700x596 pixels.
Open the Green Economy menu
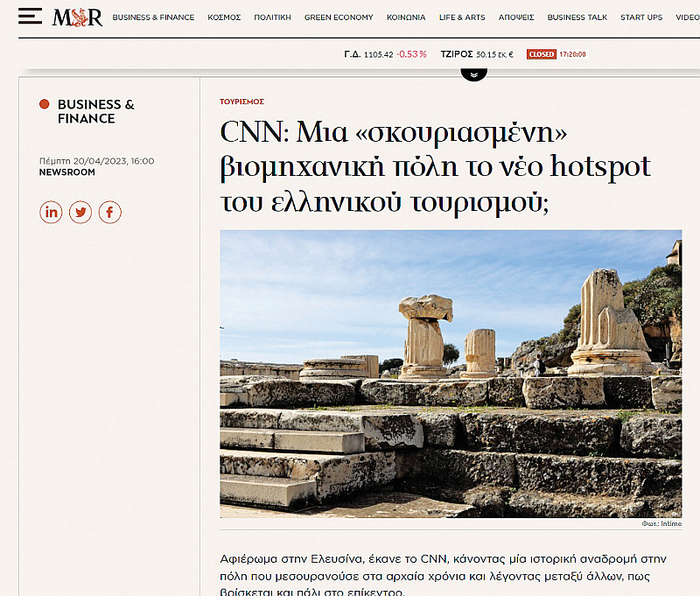click(339, 18)
